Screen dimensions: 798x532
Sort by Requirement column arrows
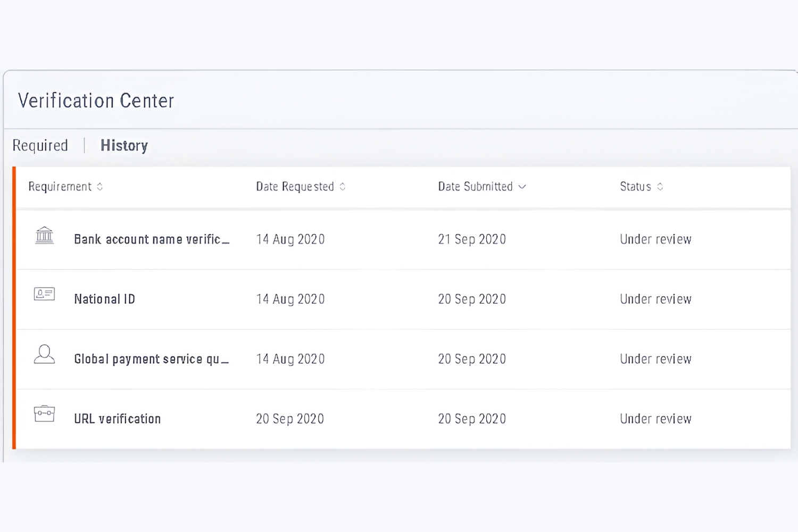click(x=100, y=187)
